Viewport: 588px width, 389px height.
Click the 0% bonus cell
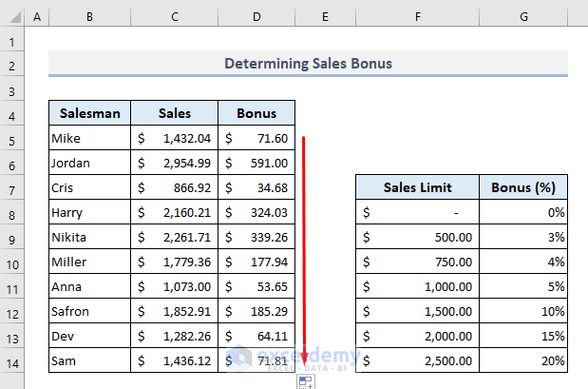(x=522, y=212)
